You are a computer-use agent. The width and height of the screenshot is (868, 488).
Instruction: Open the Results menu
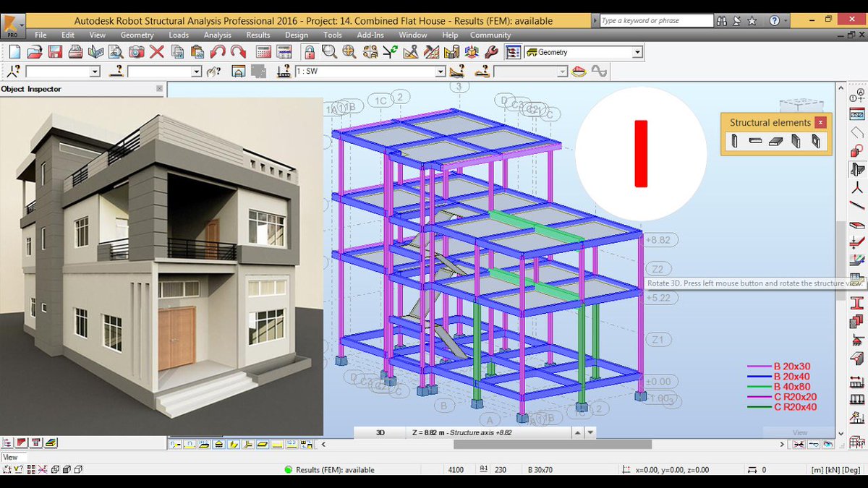click(x=258, y=35)
